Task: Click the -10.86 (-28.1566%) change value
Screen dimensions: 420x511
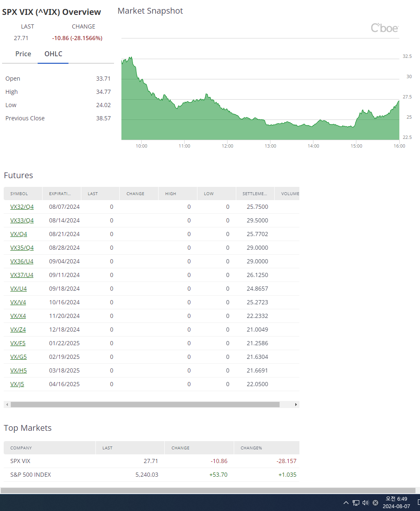Action: point(77,38)
